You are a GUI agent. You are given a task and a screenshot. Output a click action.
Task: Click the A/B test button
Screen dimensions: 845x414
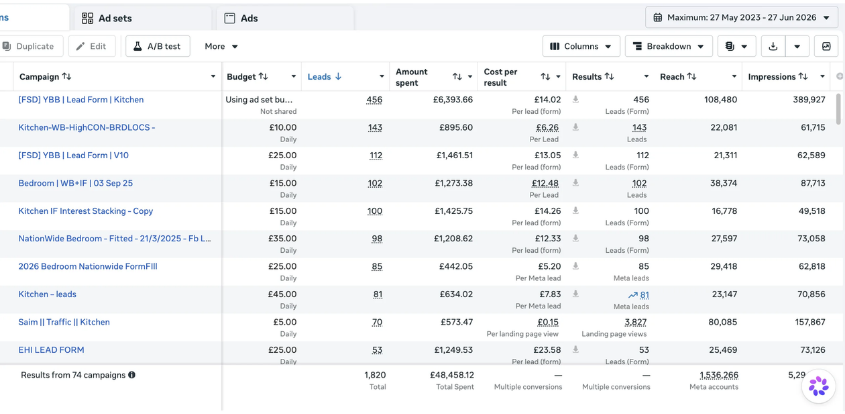157,46
